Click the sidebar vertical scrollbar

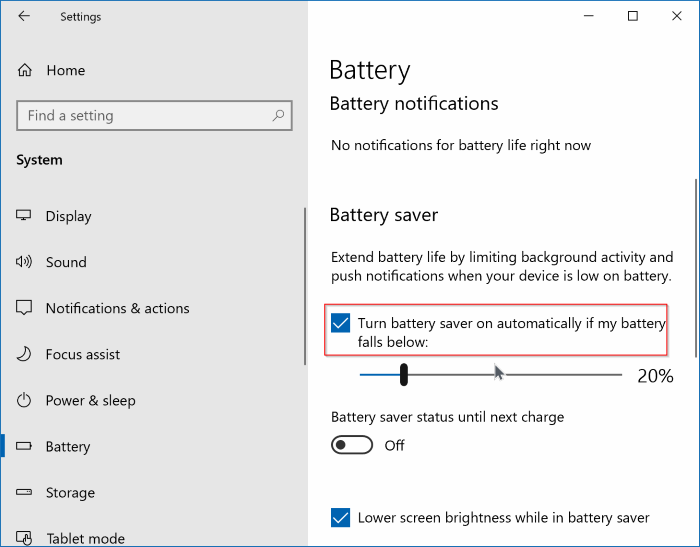[x=305, y=286]
